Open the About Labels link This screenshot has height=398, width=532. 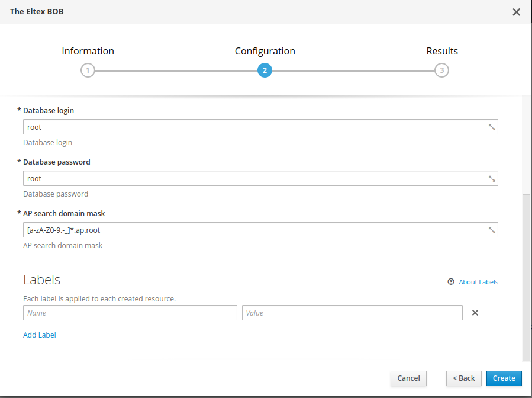tap(478, 282)
